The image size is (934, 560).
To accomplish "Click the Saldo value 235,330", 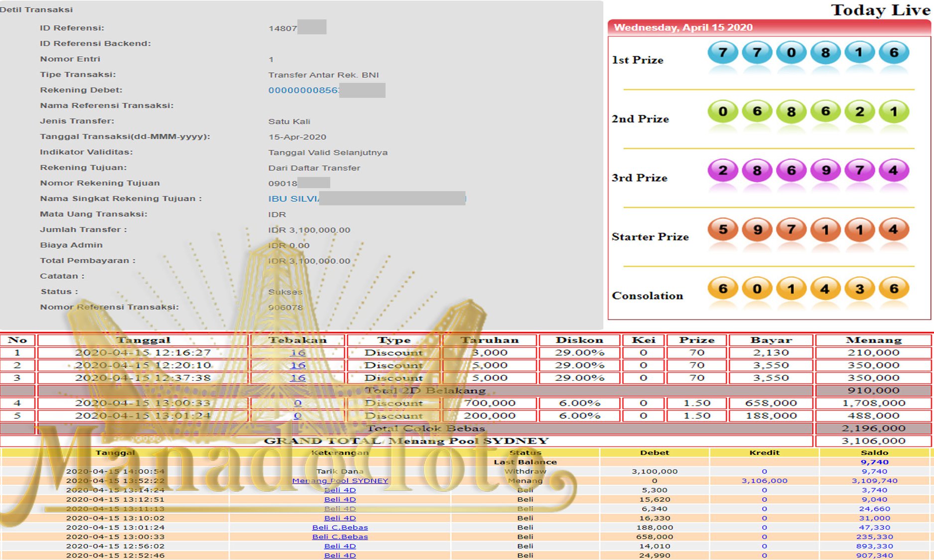I will tap(874, 537).
